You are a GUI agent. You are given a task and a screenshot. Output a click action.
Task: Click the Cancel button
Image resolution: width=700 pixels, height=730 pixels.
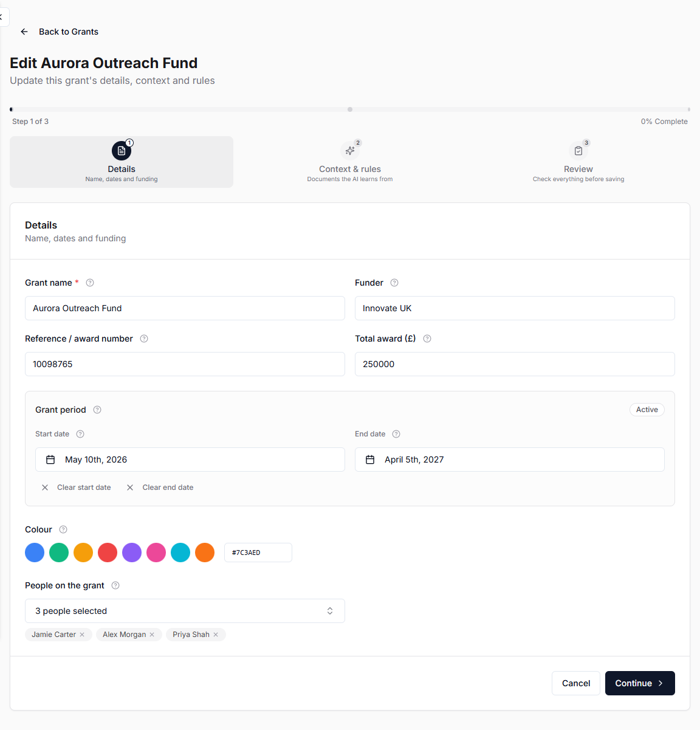[x=576, y=683]
